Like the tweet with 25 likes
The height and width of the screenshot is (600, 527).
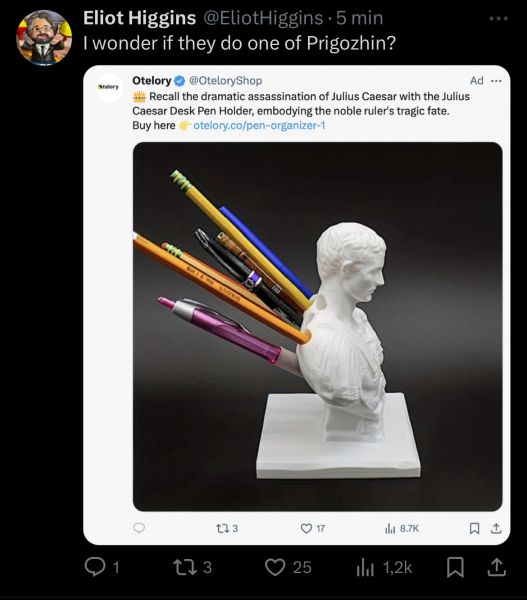pyautogui.click(x=275, y=567)
